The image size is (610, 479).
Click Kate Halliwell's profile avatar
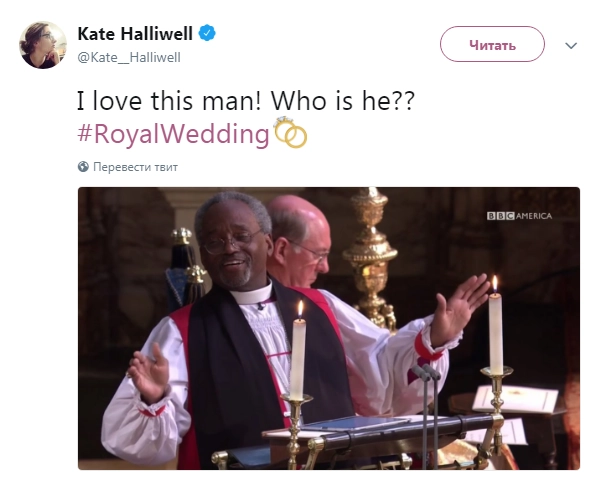point(42,43)
